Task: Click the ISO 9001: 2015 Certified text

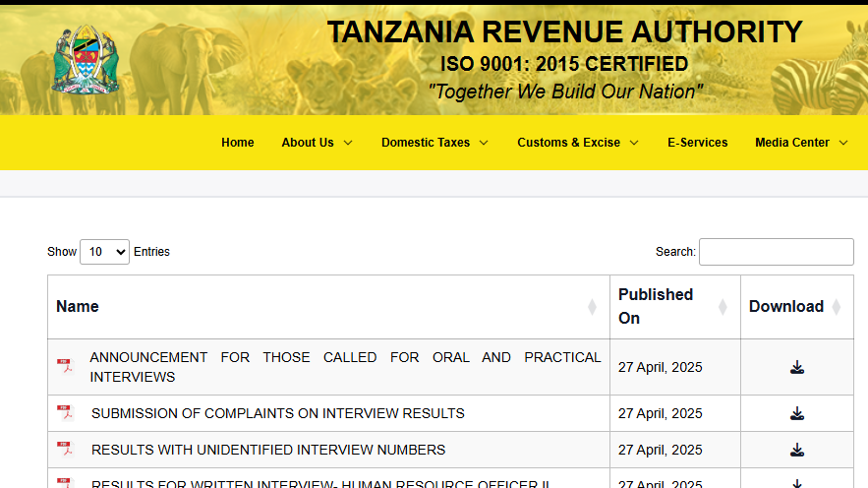Action: pyautogui.click(x=564, y=64)
